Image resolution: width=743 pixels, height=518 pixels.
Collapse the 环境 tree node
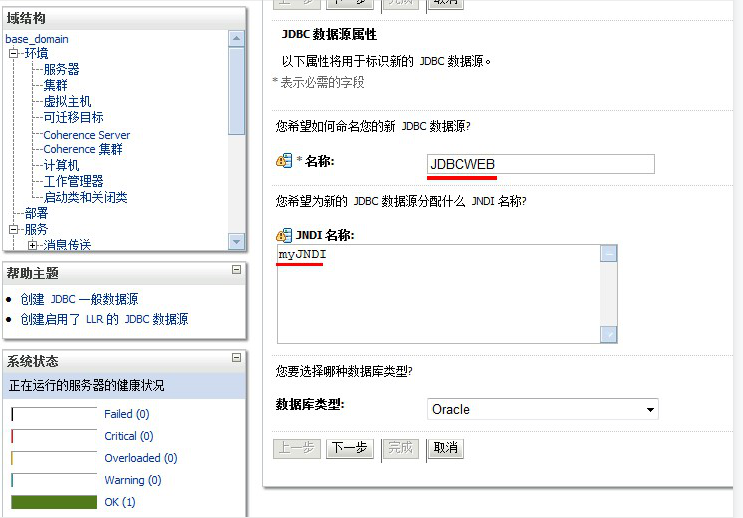tap(13, 53)
